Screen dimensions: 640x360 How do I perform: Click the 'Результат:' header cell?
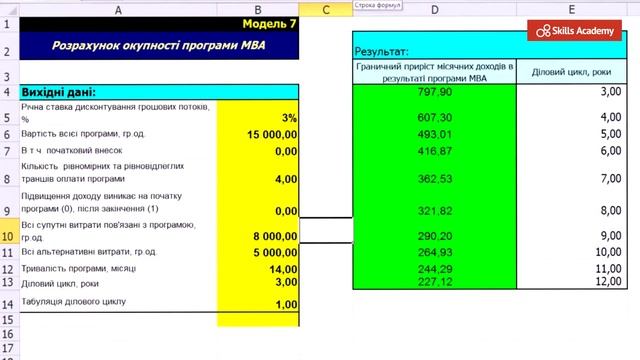click(x=490, y=45)
